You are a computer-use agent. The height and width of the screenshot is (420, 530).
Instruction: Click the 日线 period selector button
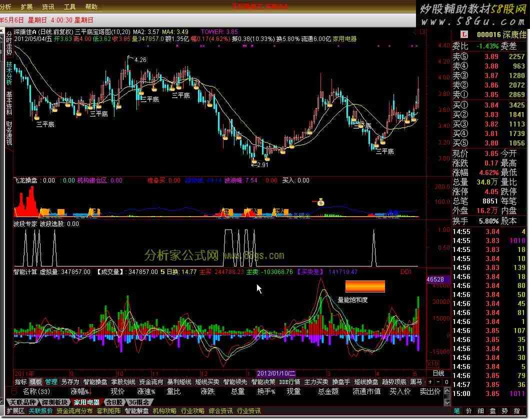coord(438,373)
